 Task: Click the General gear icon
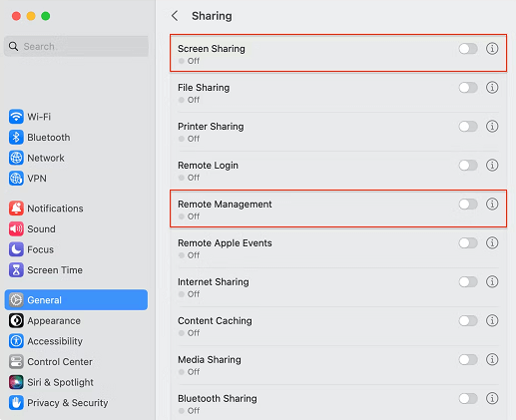16,300
